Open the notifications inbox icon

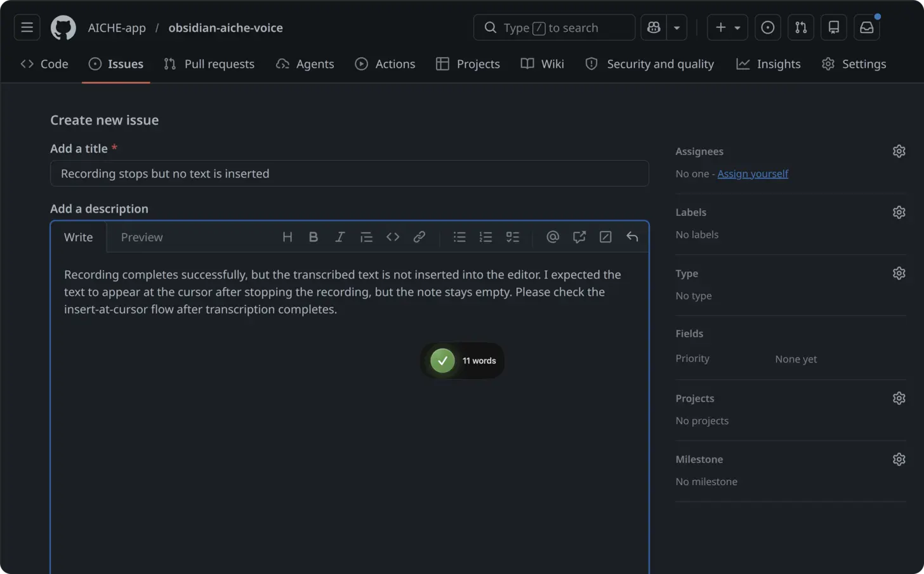coord(867,27)
